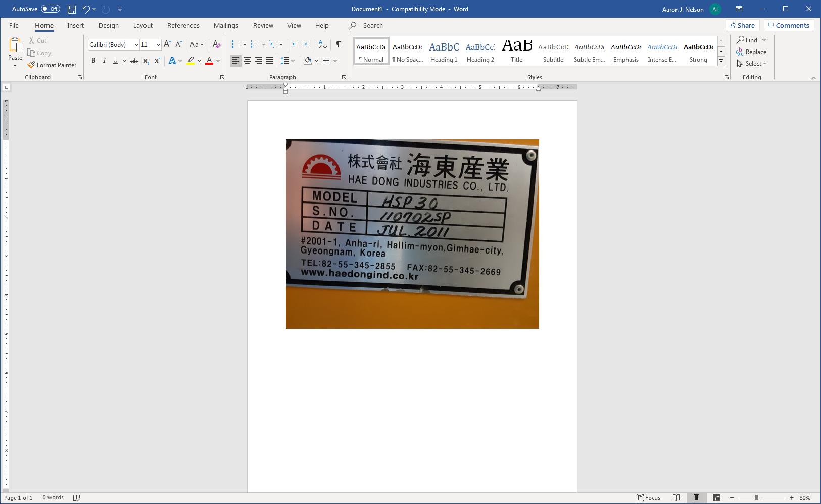The image size is (821, 504).
Task: Click the 80% zoom level
Action: pos(805,498)
